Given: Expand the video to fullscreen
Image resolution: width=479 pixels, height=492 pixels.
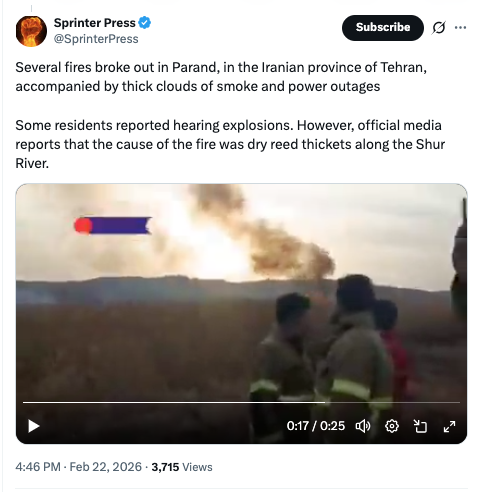Looking at the screenshot, I should 449,426.
